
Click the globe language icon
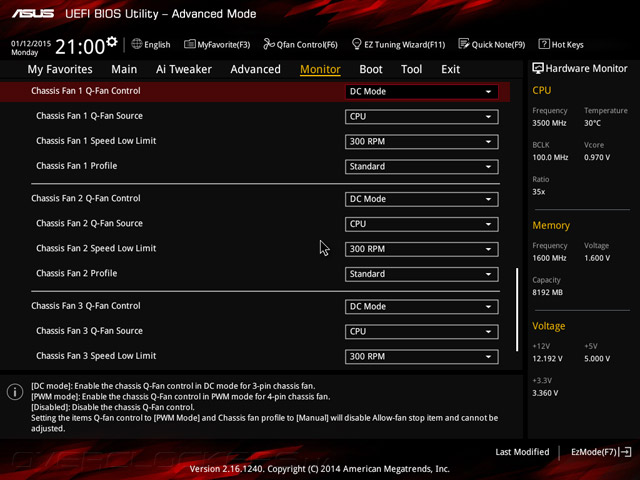[x=136, y=44]
